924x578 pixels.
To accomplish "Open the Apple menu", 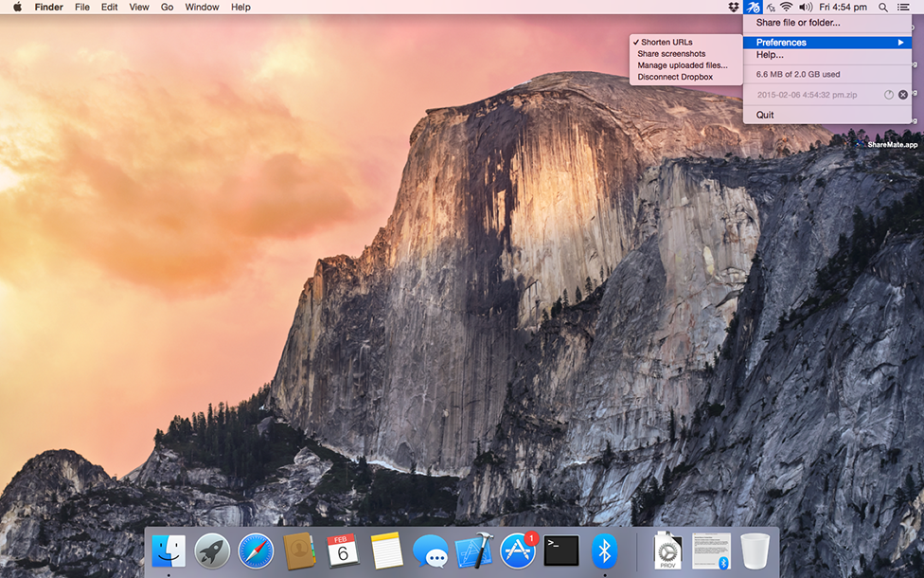I will pyautogui.click(x=17, y=7).
